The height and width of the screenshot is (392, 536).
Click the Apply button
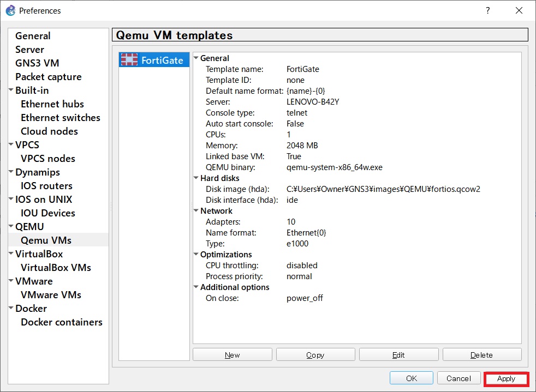[507, 378]
